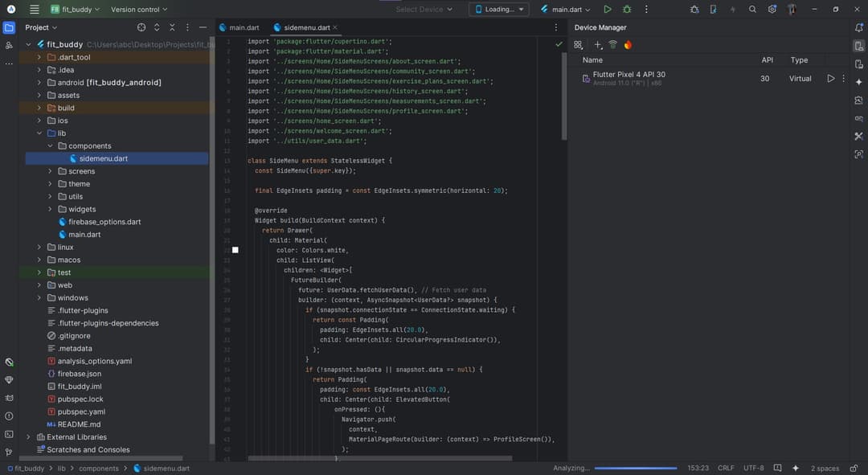
Task: Open the Version control dropdown
Action: [139, 10]
